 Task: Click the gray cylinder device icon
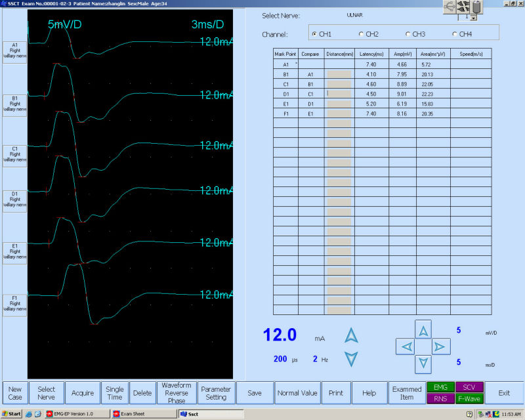pyautogui.click(x=476, y=7)
